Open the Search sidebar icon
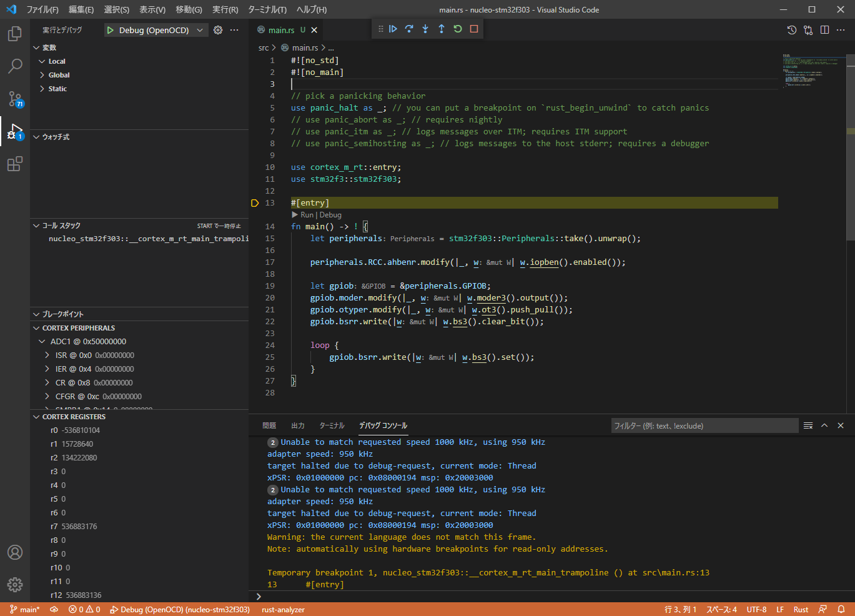The image size is (855, 616). [14, 66]
